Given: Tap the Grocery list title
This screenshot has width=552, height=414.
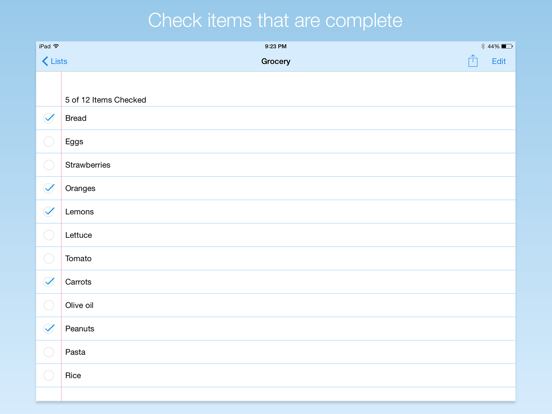Looking at the screenshot, I should pyautogui.click(x=276, y=61).
